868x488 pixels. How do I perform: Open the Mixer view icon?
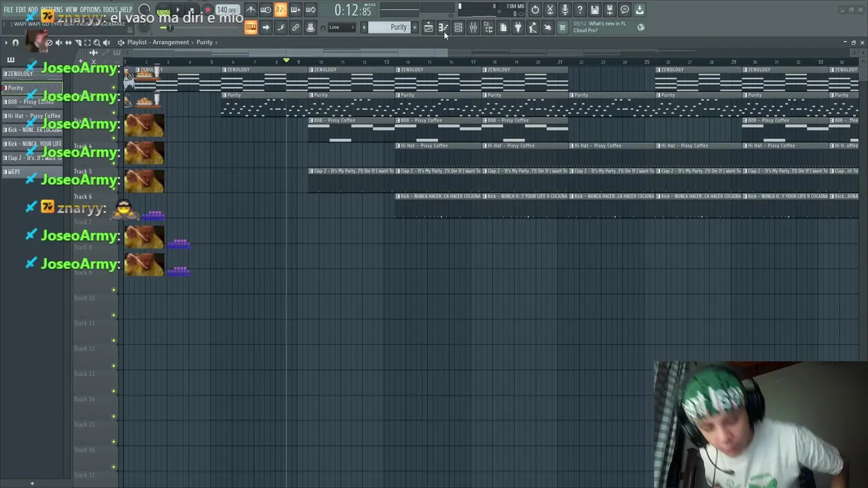473,27
